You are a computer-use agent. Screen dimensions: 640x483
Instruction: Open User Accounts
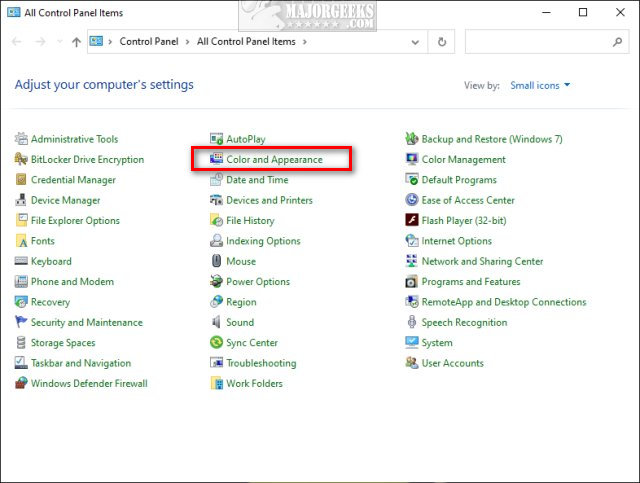(x=452, y=363)
